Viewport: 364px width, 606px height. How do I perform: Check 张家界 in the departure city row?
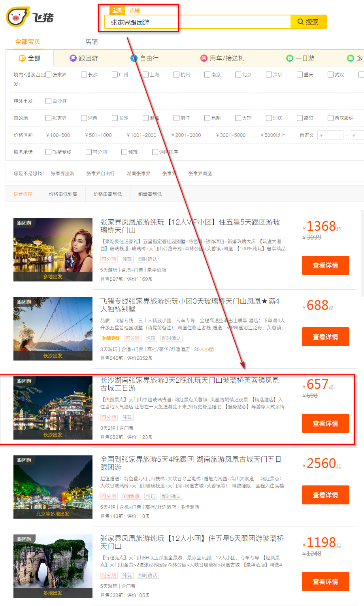tap(48, 74)
